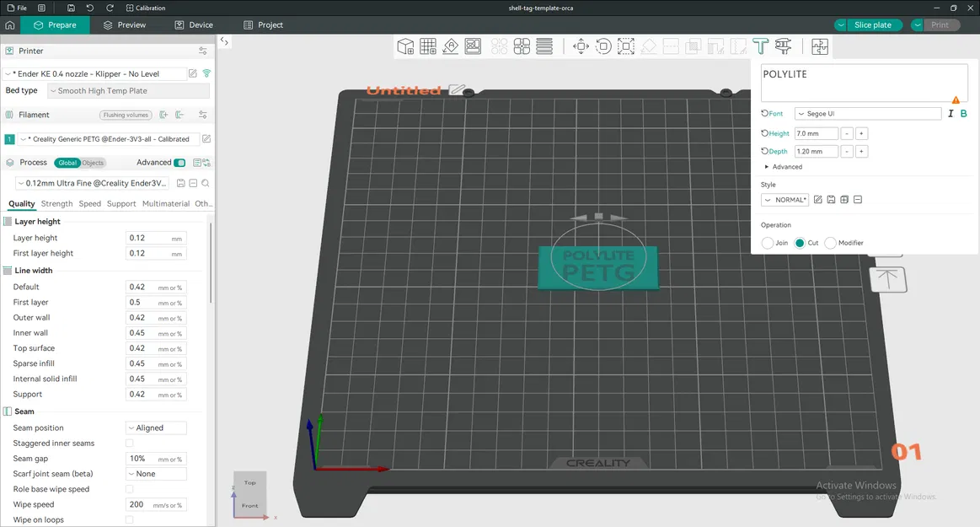Click the redo arrow in title bar
Viewport: 980px width, 527px height.
[x=110, y=8]
